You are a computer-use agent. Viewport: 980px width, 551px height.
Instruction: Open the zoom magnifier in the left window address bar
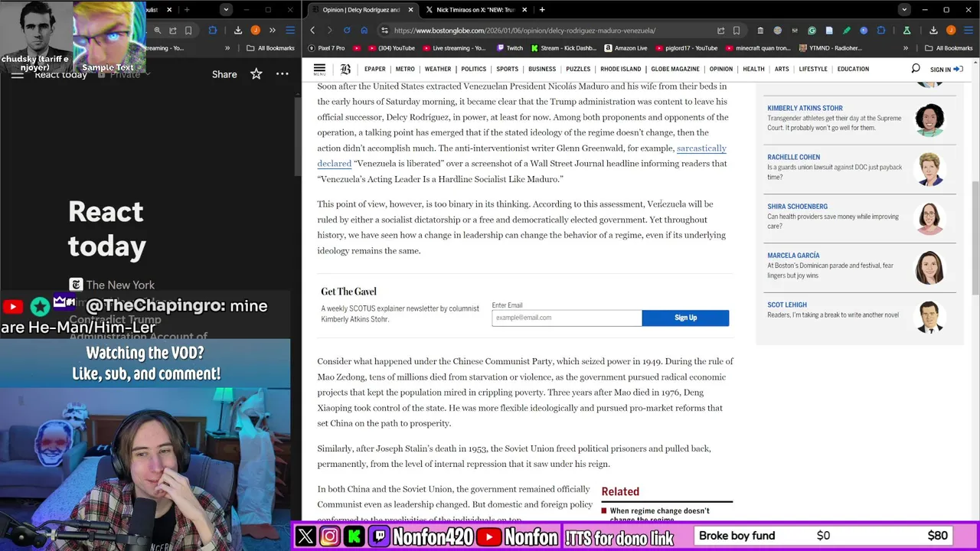click(x=157, y=31)
